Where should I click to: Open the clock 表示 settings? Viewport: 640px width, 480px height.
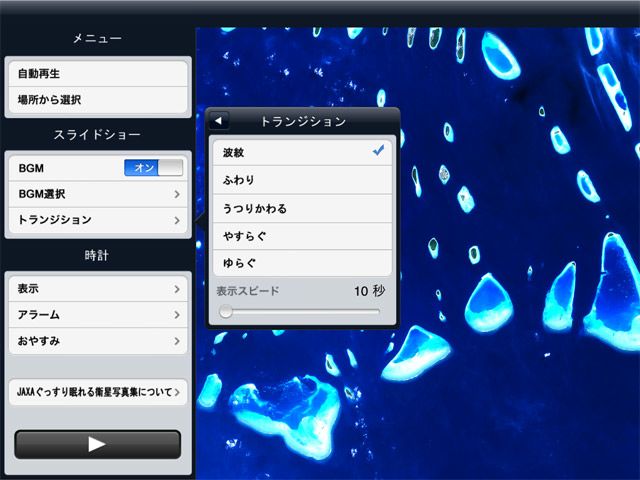pyautogui.click(x=98, y=289)
